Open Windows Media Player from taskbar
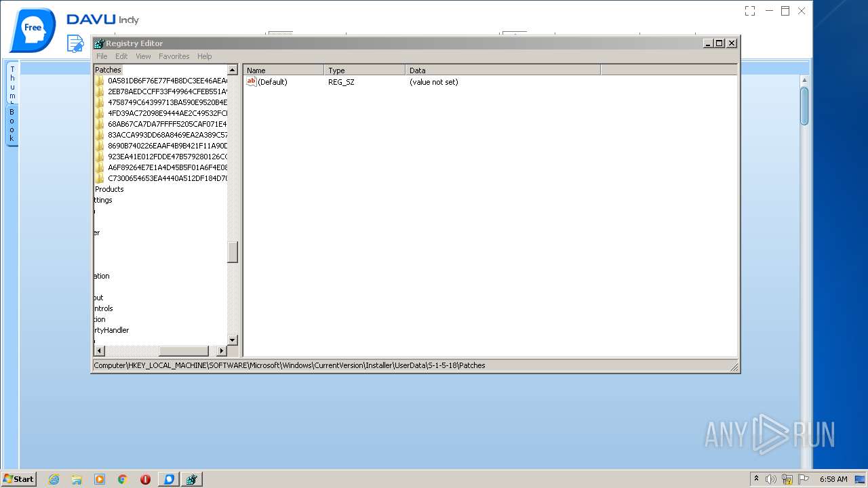The image size is (868, 488). (100, 479)
